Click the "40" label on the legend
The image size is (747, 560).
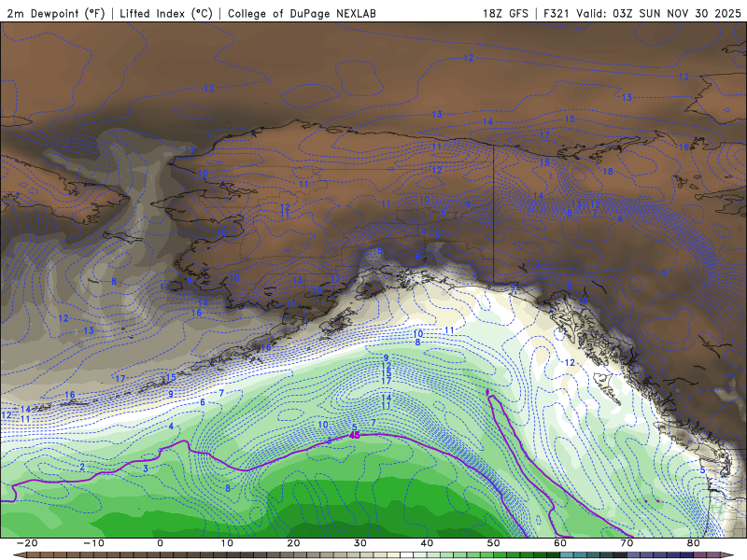click(427, 543)
